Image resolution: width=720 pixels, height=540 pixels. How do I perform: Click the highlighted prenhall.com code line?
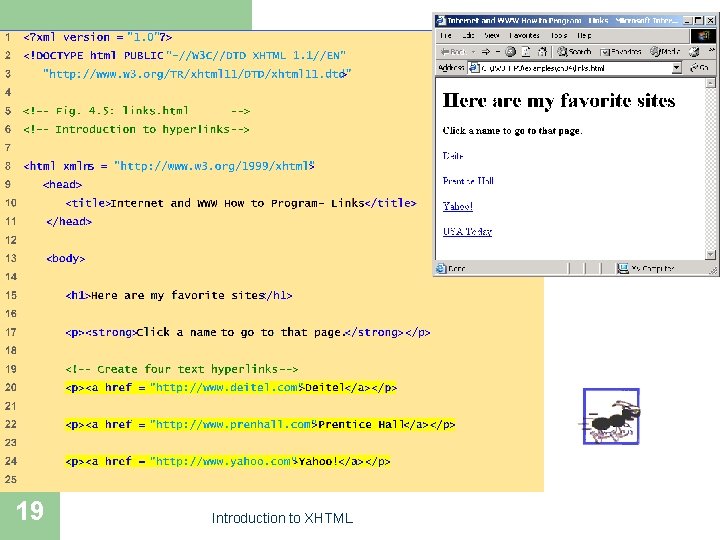click(x=260, y=424)
